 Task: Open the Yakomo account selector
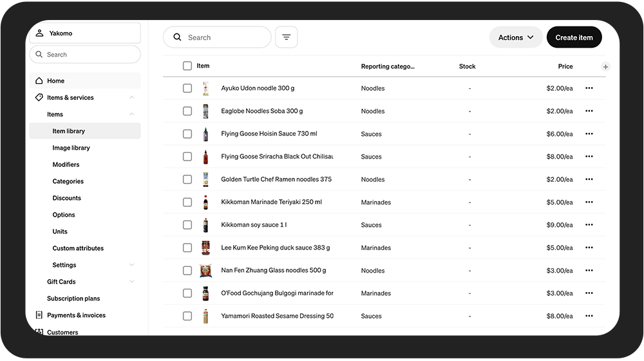85,33
